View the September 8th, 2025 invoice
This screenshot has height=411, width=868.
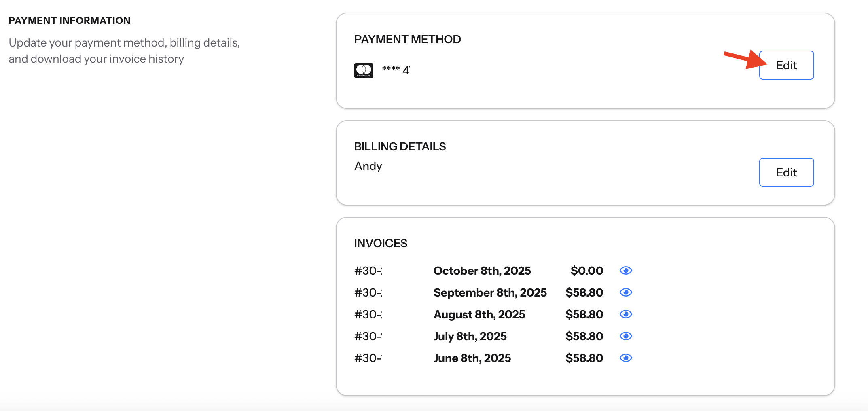click(625, 292)
